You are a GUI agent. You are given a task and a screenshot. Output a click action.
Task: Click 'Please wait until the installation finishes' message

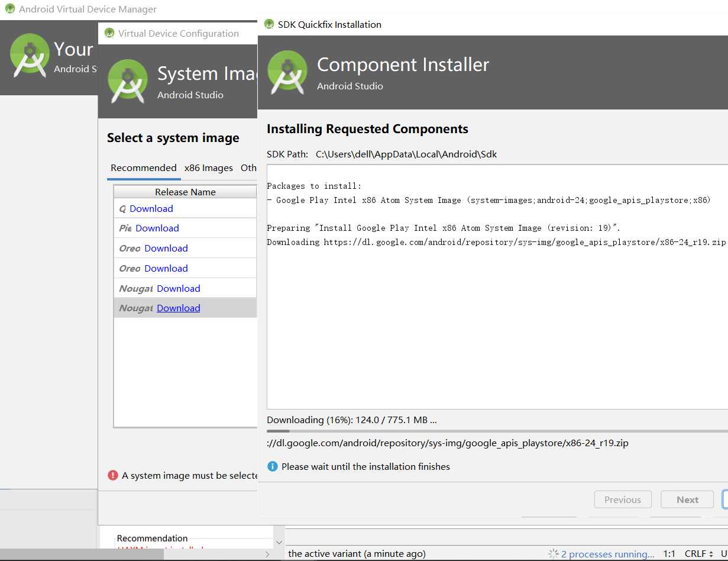(x=365, y=466)
